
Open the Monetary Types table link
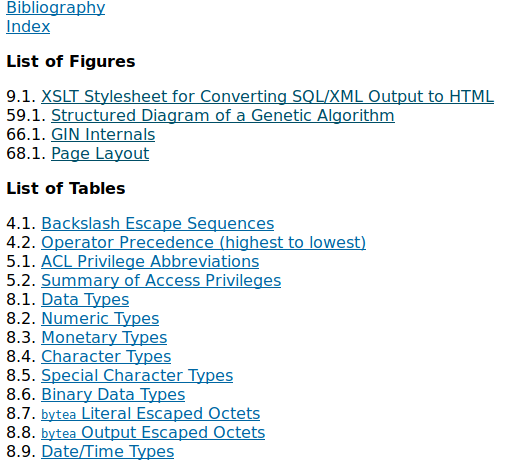[x=104, y=338]
